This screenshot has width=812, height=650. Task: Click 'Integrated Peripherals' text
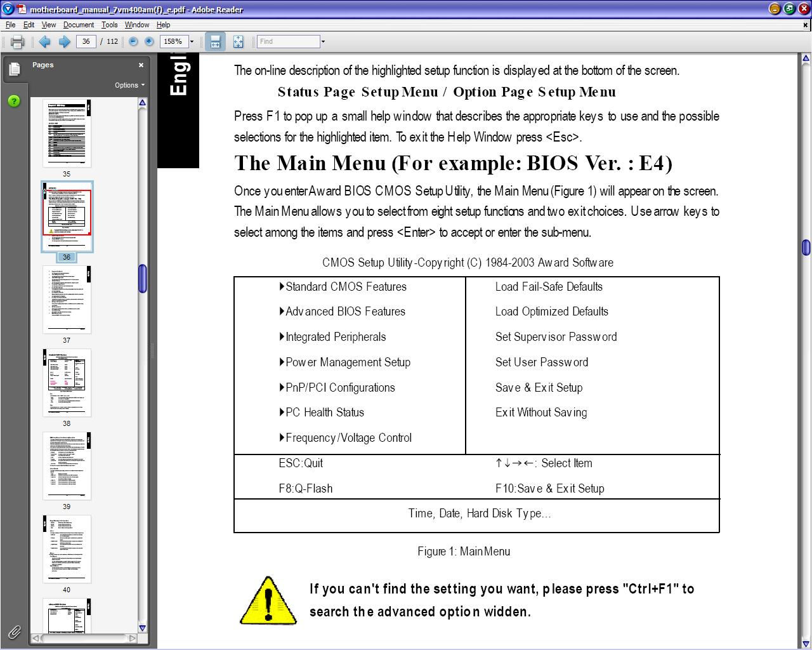[x=336, y=337]
